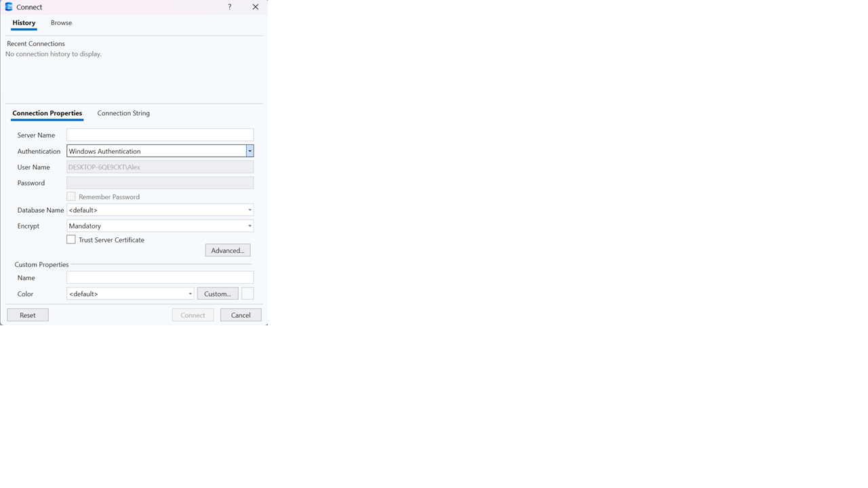Toggle the Remember Password checkbox

[71, 197]
